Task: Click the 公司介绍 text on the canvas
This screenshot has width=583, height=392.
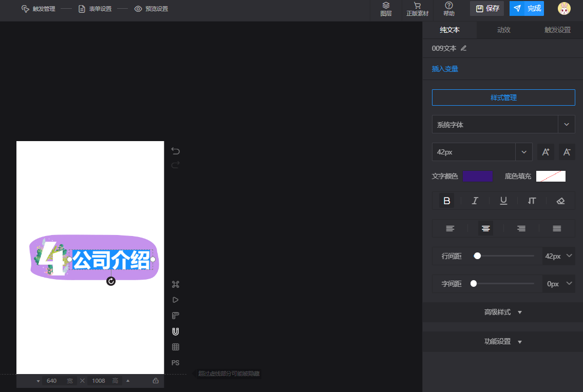Action: tap(111, 259)
